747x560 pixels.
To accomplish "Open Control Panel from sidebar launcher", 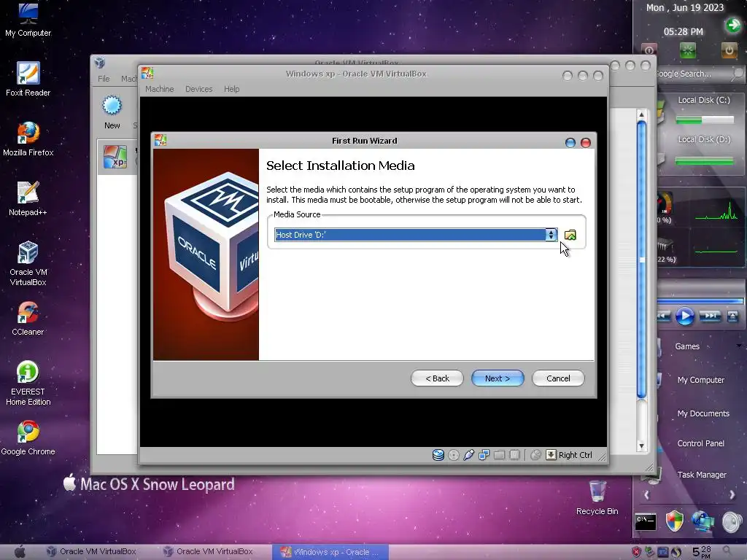I will (700, 443).
